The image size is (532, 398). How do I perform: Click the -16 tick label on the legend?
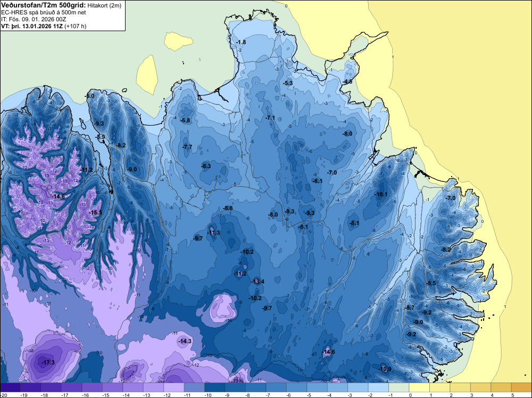point(85,395)
